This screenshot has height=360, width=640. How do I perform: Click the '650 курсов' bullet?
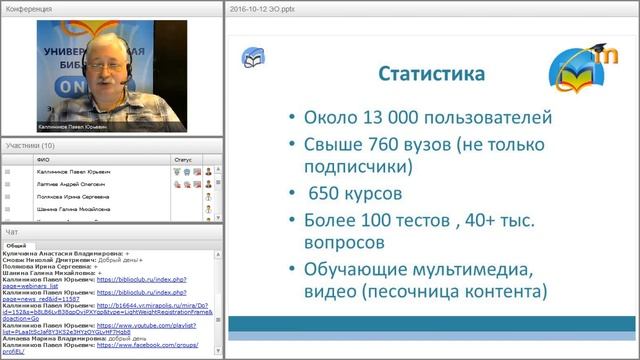355,193
